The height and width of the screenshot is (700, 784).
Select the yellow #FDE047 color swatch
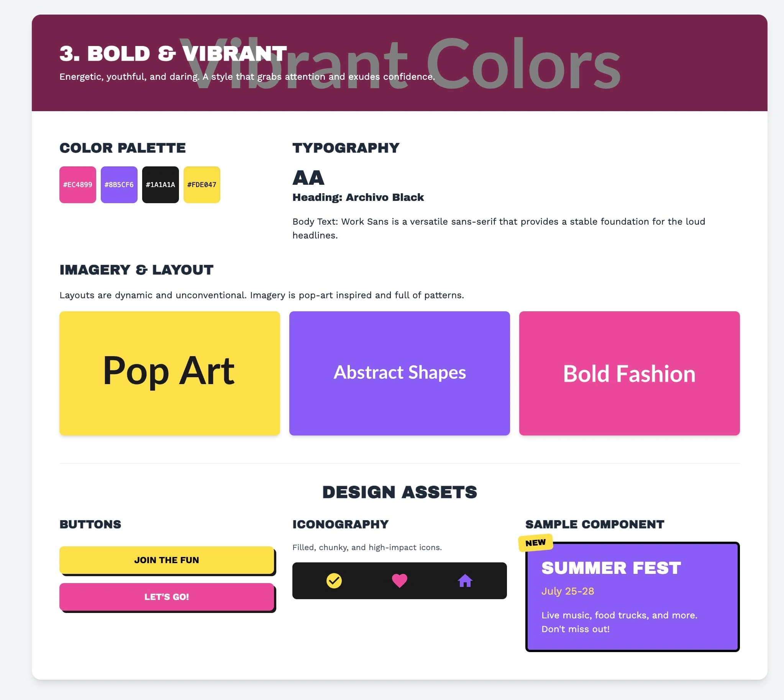coord(202,185)
